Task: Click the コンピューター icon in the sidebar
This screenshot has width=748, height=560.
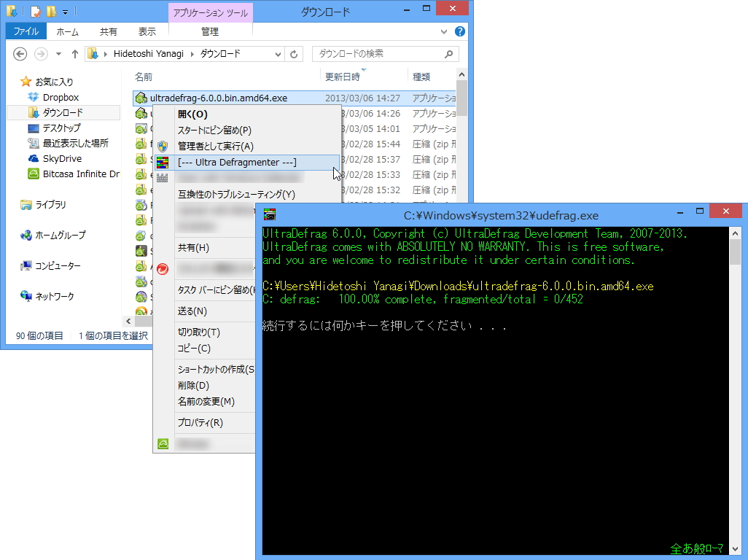Action: (x=26, y=265)
